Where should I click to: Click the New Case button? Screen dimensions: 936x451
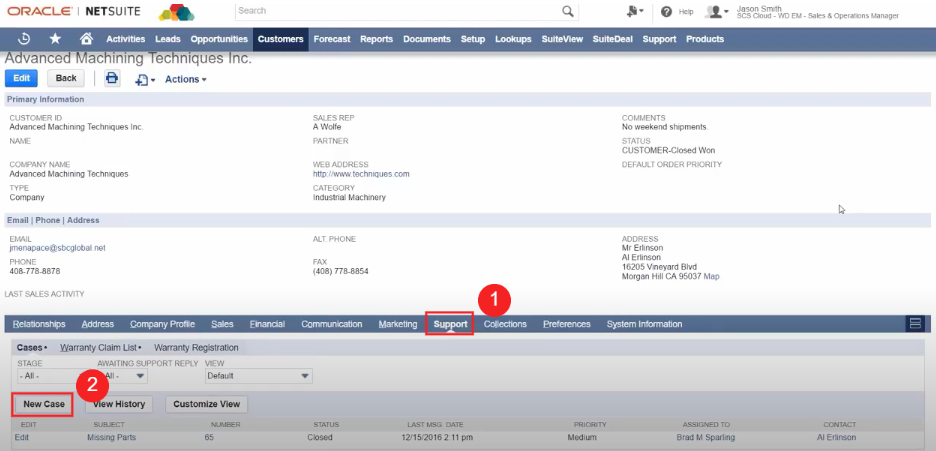[44, 404]
